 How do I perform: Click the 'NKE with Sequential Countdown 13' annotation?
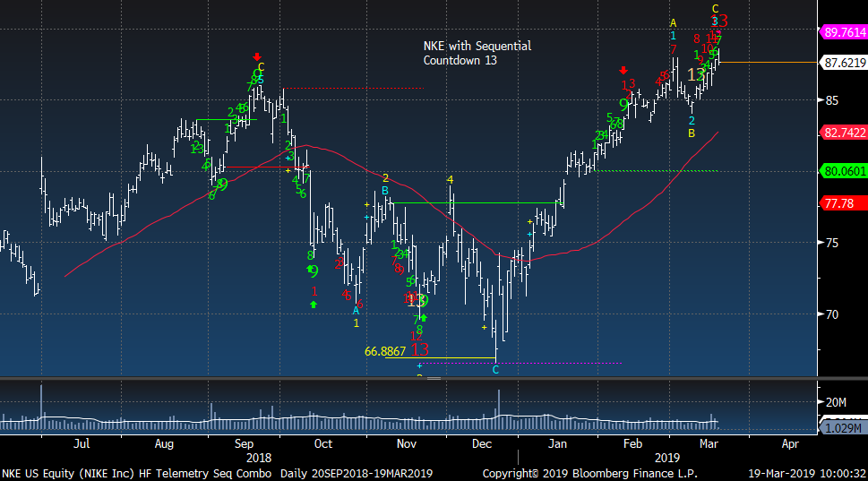pos(477,53)
